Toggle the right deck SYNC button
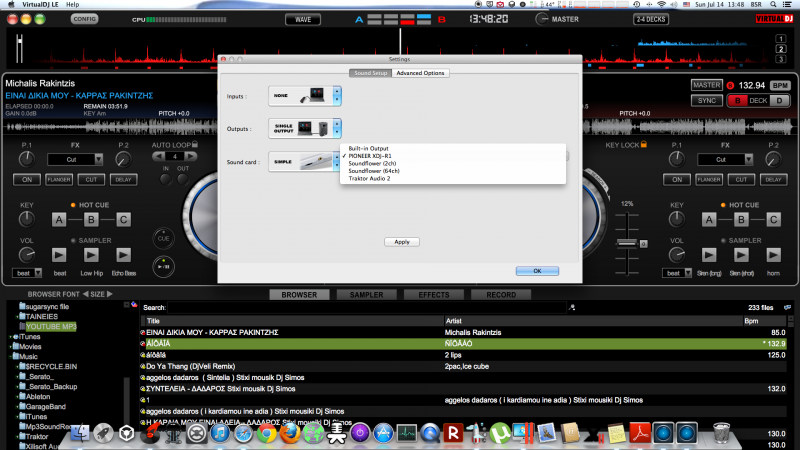This screenshot has width=800, height=450. (x=707, y=101)
